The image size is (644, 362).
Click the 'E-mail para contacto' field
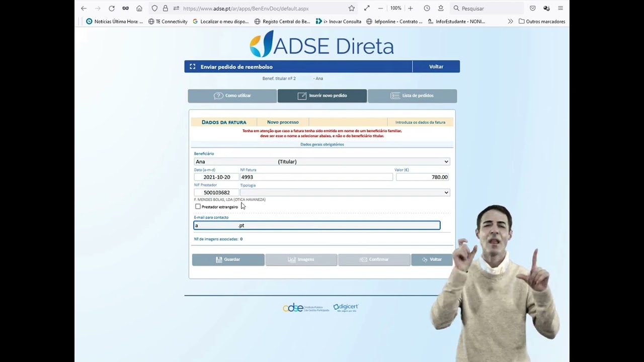coord(317,225)
